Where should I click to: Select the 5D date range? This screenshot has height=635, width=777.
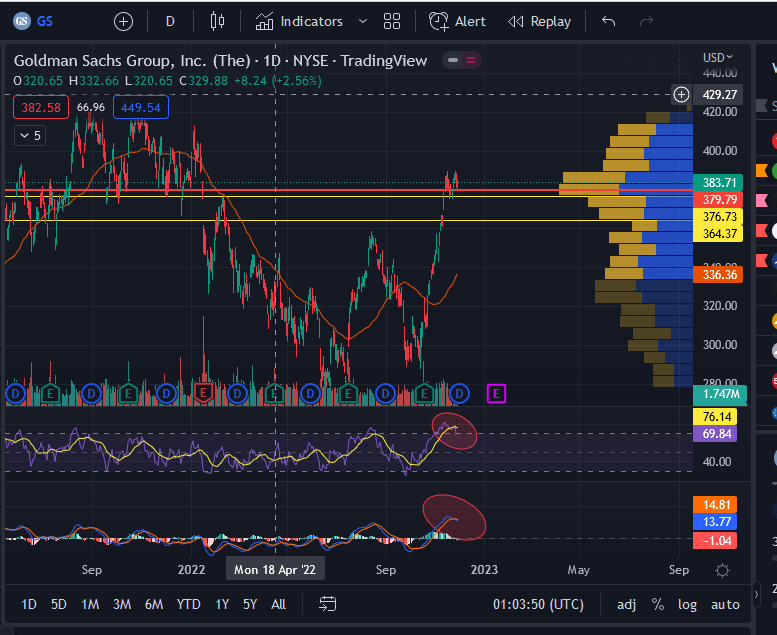pyautogui.click(x=58, y=604)
